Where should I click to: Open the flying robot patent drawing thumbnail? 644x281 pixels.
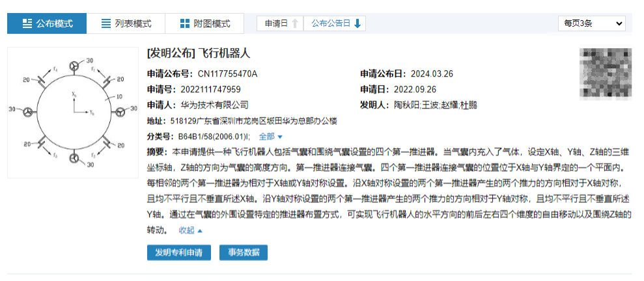coord(73,113)
